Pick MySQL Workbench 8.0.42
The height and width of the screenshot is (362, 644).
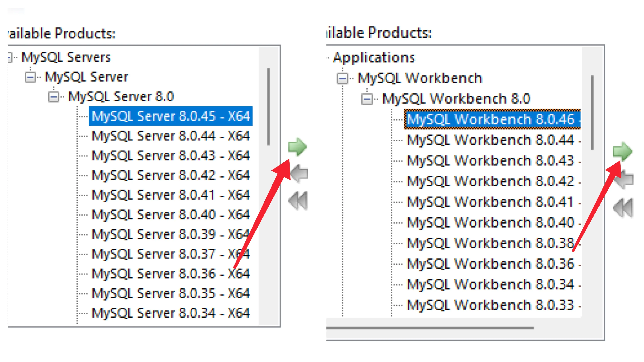494,181
